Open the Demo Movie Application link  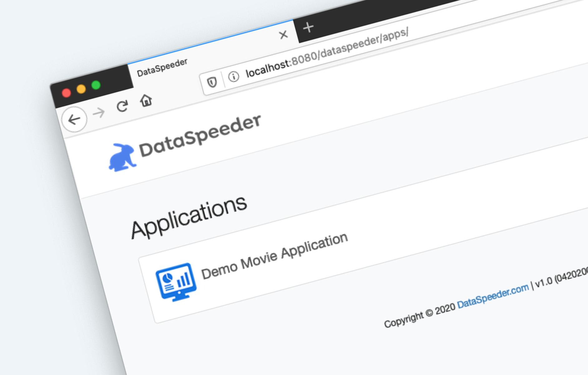tap(275, 256)
